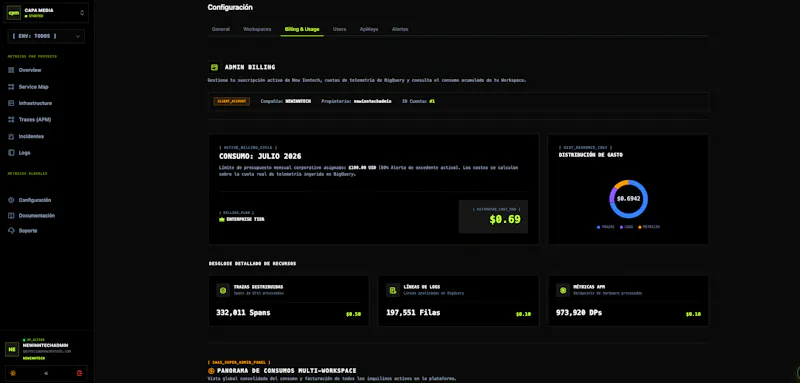Click the orange theme sun icon
This screenshot has height=383, width=800.
tap(13, 373)
